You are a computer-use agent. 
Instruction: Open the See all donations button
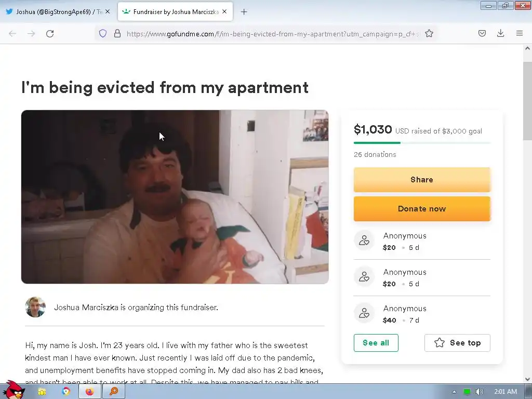(x=376, y=343)
